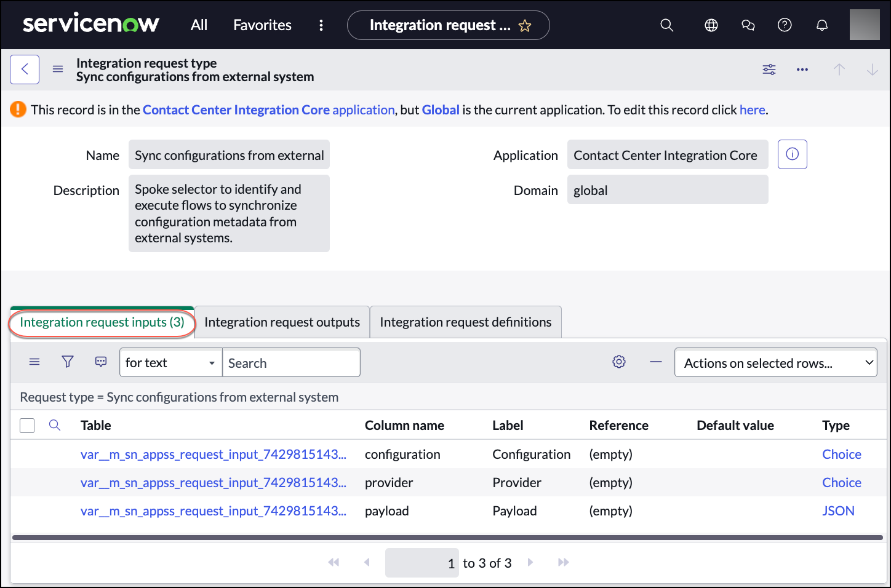Open the globe scope selector icon
Image resolution: width=891 pixels, height=588 pixels.
[711, 25]
